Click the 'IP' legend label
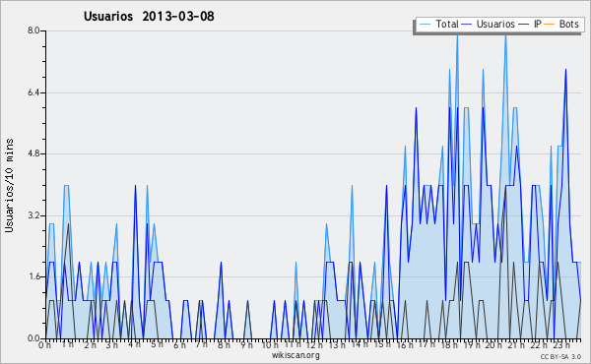This screenshot has width=591, height=364. coord(538,24)
